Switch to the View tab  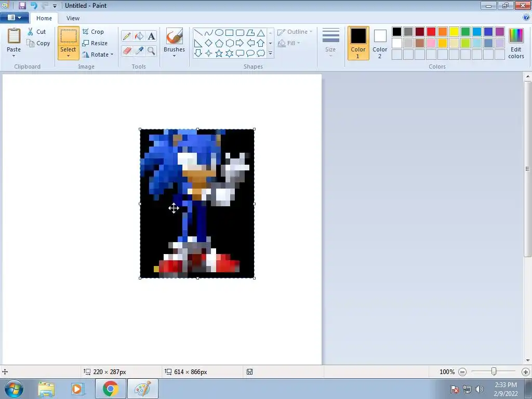pos(73,18)
